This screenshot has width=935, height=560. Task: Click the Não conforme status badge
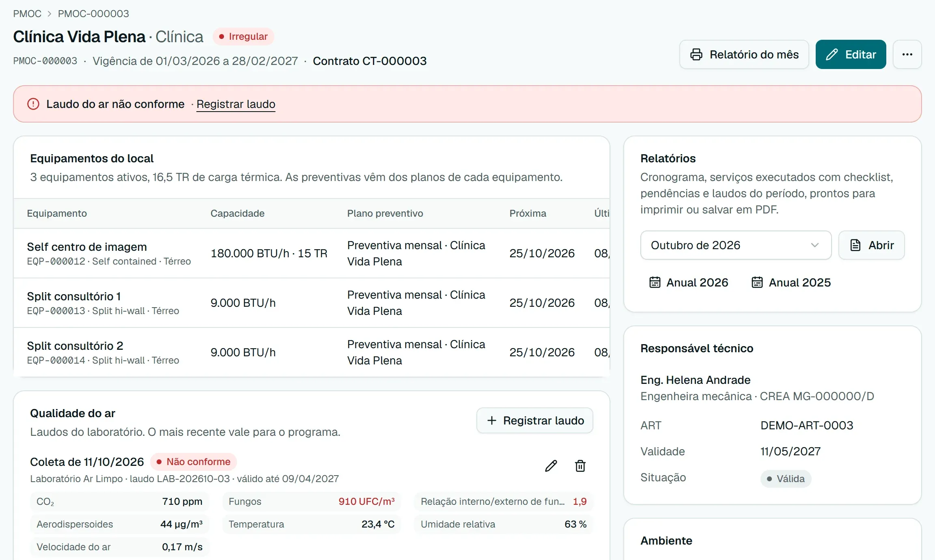pos(194,462)
